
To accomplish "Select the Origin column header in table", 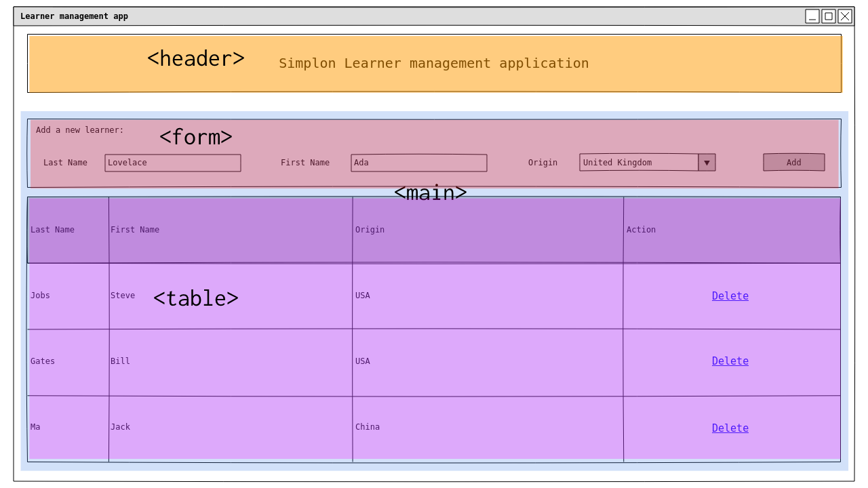I will (370, 230).
